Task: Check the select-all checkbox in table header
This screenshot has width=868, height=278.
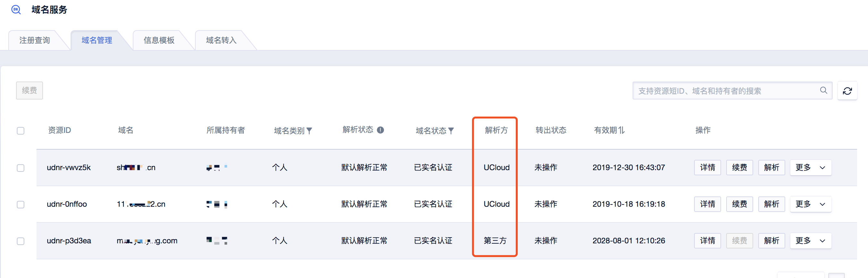Action: tap(21, 130)
